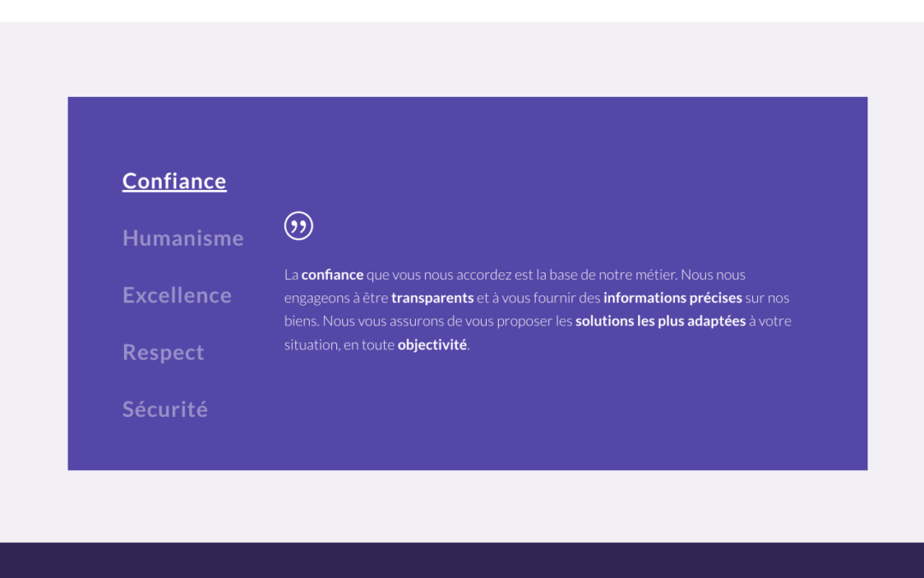Click bold text "solutions les plus adaptées"

660,321
